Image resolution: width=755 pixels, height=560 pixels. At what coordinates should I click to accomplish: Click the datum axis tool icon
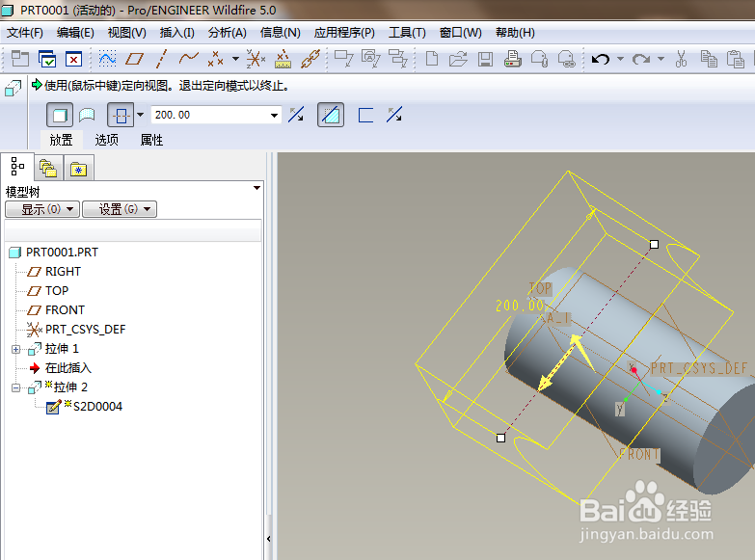point(162,59)
